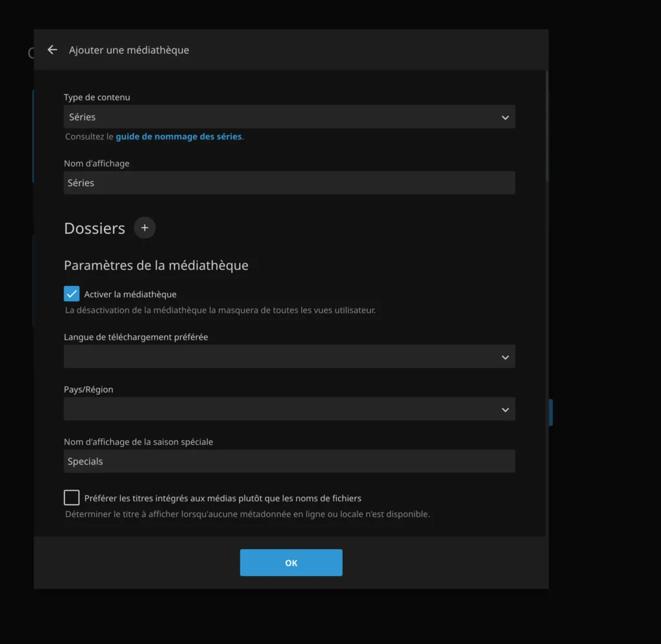
Task: Click the 'Activer la médiathèque' label text
Action: click(x=130, y=295)
